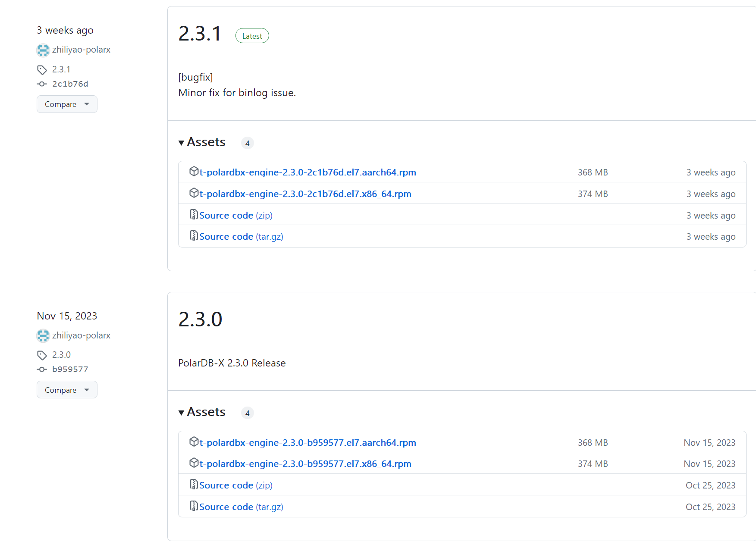756x551 pixels.
Task: Click package icon of b959577 aarch64 rpm
Action: coord(194,441)
